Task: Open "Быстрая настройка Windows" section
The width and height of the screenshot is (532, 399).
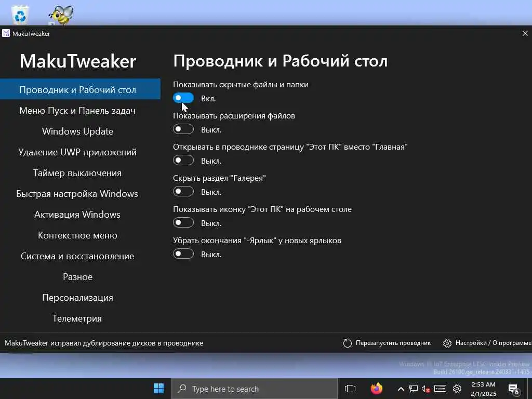Action: pos(77,194)
